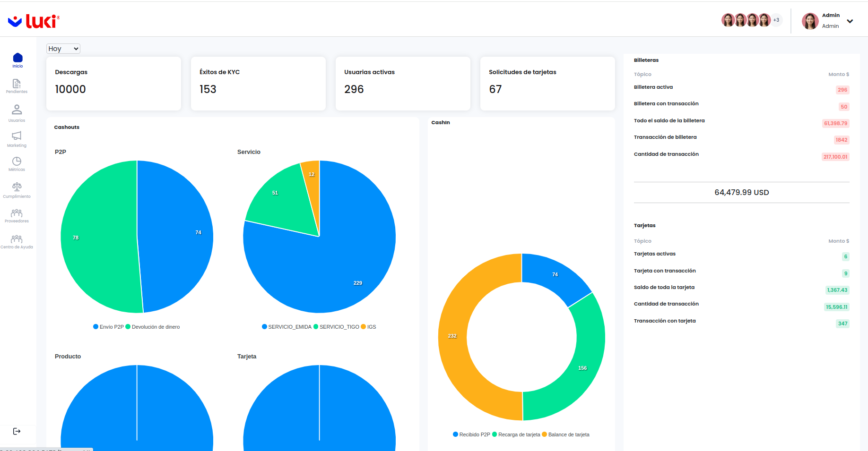Click the Solicitudes de tarjetas card
The width and height of the screenshot is (868, 451).
click(x=547, y=84)
